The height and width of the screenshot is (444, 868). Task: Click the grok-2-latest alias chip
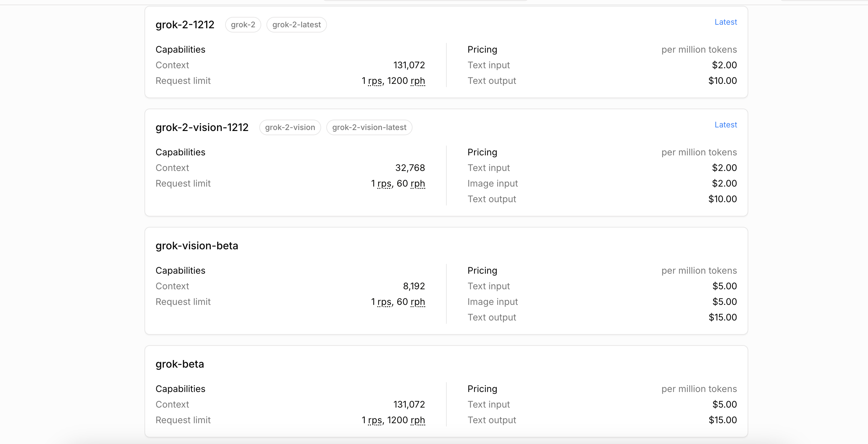tap(296, 25)
